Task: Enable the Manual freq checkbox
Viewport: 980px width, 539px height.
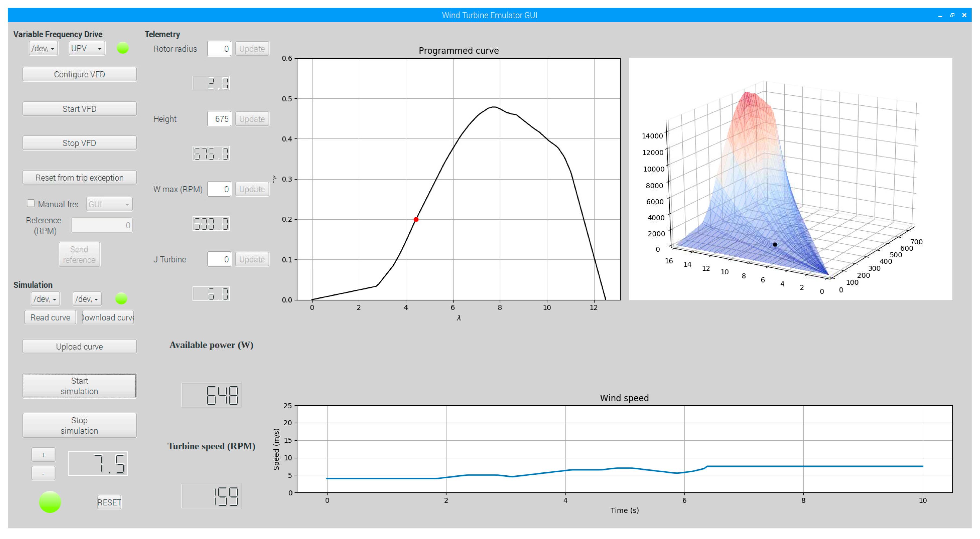Action: (x=31, y=203)
